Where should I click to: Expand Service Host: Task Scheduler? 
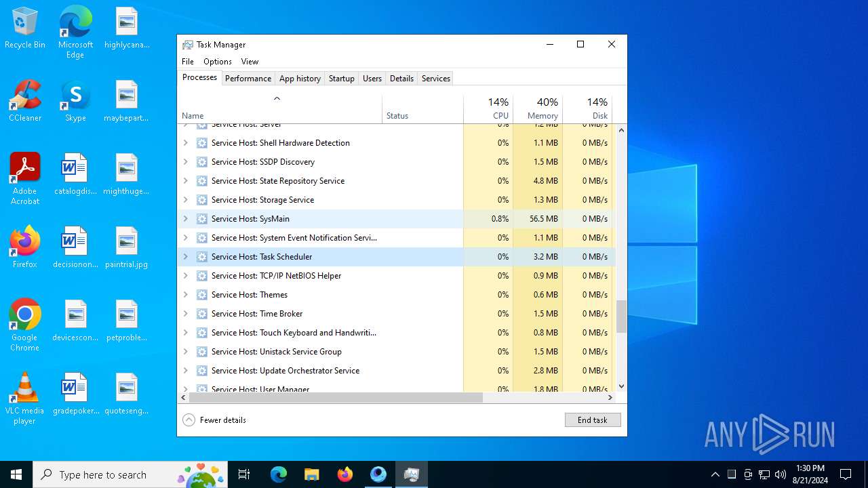click(186, 257)
